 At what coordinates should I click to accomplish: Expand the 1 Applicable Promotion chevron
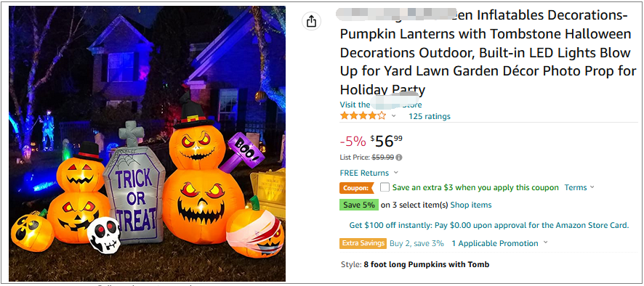point(545,242)
